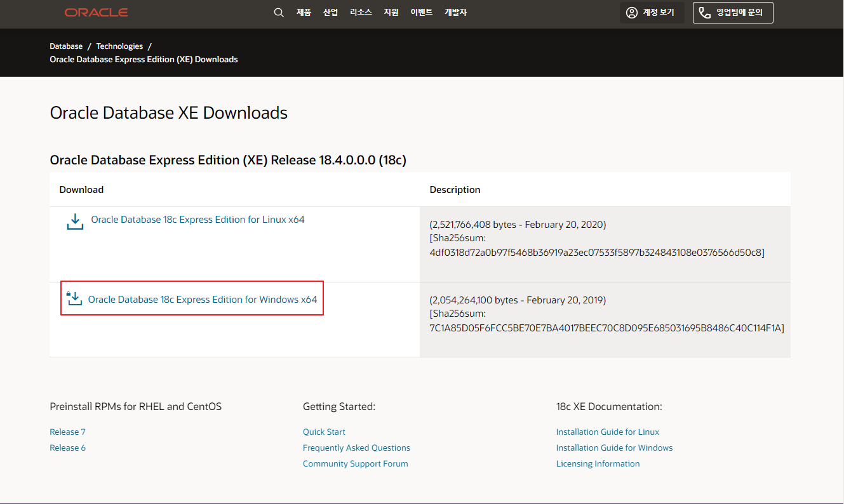Click the Oracle Database XE Downloads page heading
Image resolution: width=844 pixels, height=504 pixels.
169,113
